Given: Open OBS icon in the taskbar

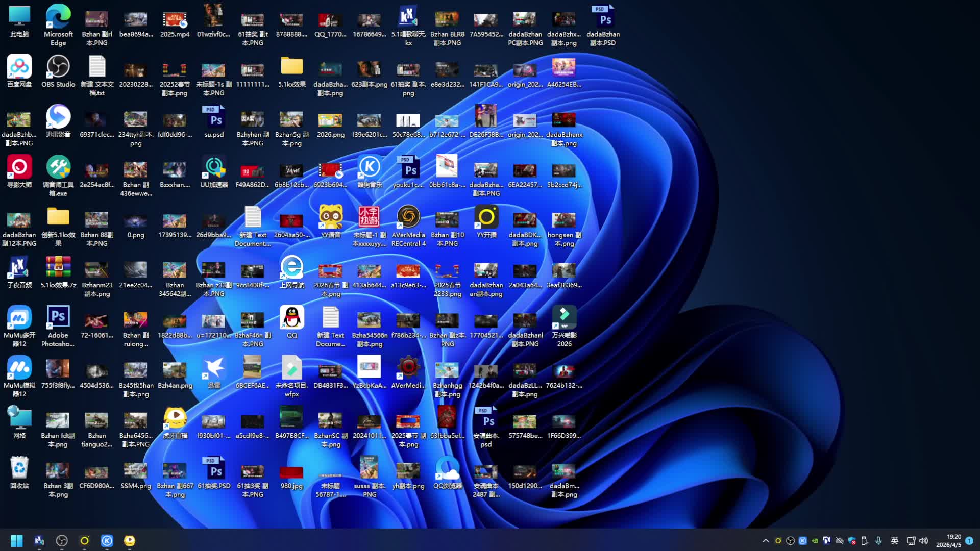Looking at the screenshot, I should click(62, 541).
